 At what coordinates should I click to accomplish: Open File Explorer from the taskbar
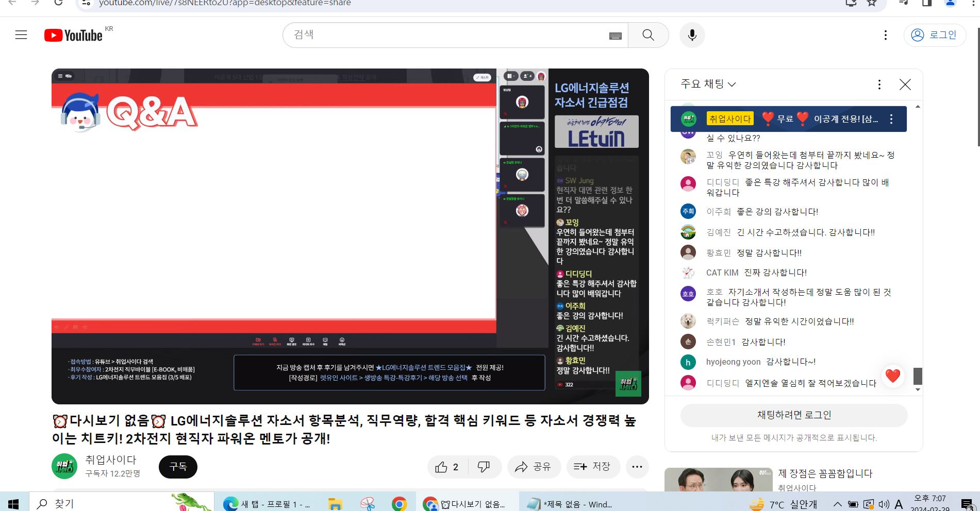coord(335,504)
